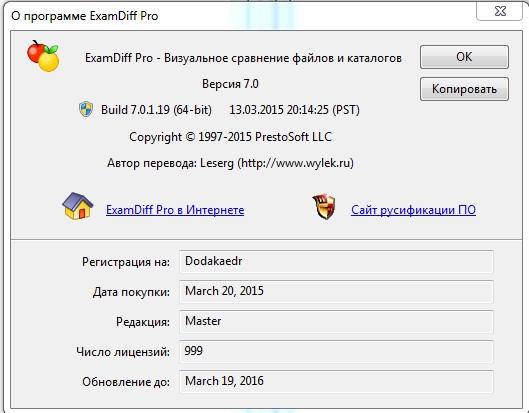
Task: Click the Build 7.0.1.19 (64-bit) text
Action: pyautogui.click(x=156, y=110)
